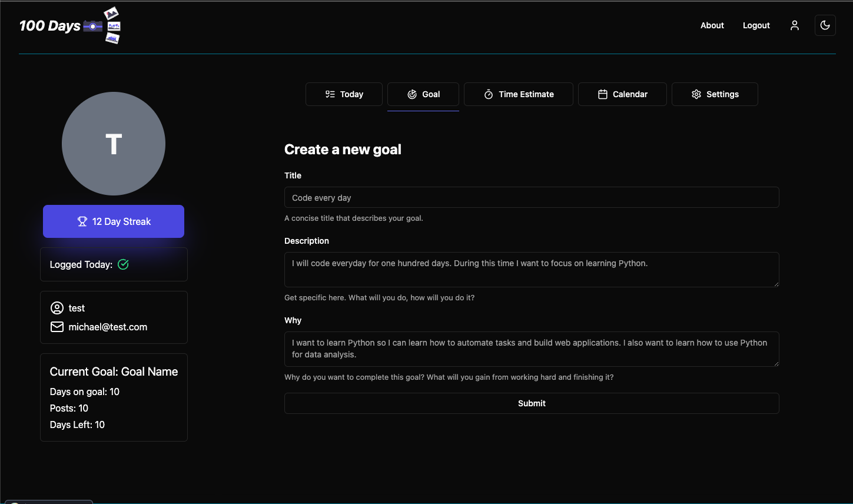Click the 12 Day Streak button
Viewport: 853px width, 504px height.
[114, 221]
